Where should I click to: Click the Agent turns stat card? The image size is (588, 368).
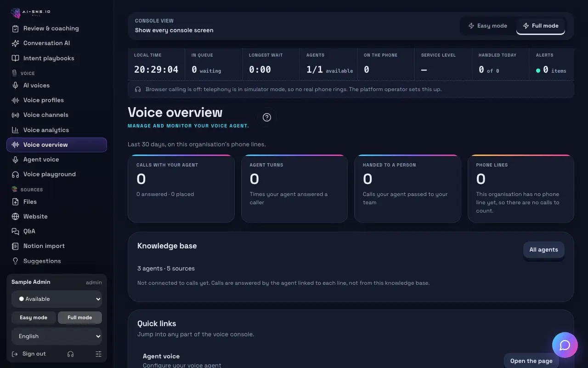[x=294, y=189]
